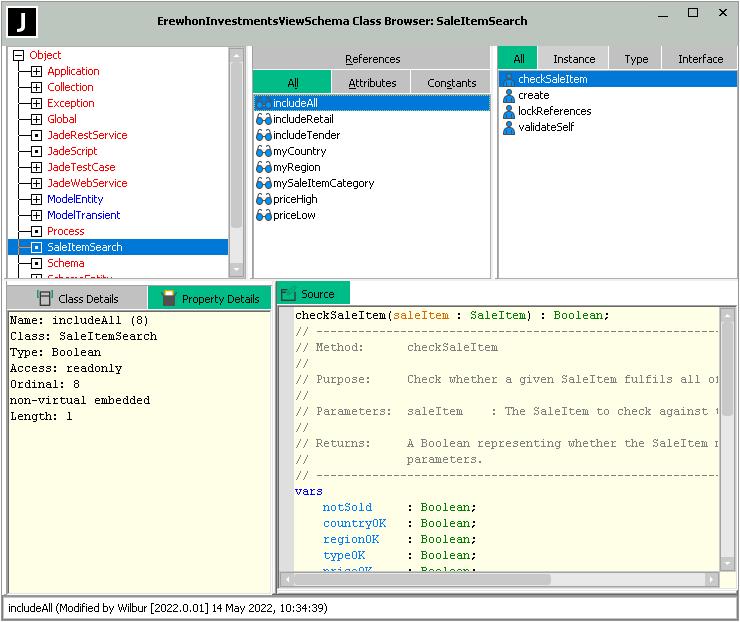Viewport: 740px width, 622px height.
Task: Click the glasses icon next to myCountry
Action: click(x=264, y=151)
